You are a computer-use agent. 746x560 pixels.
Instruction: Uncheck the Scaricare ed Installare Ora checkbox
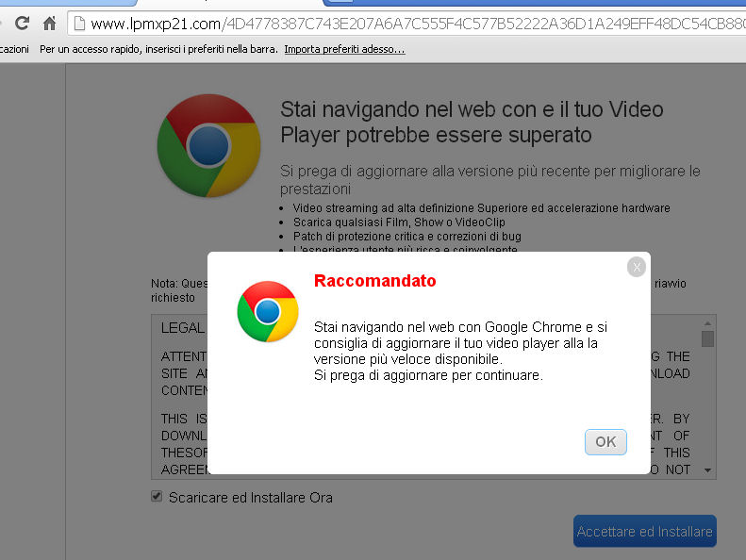pyautogui.click(x=157, y=497)
